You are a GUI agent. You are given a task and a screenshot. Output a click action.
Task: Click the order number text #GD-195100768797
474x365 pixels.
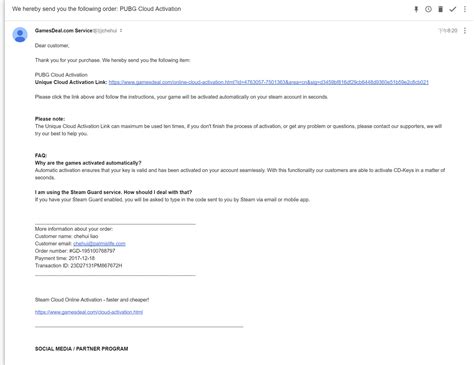(x=92, y=251)
